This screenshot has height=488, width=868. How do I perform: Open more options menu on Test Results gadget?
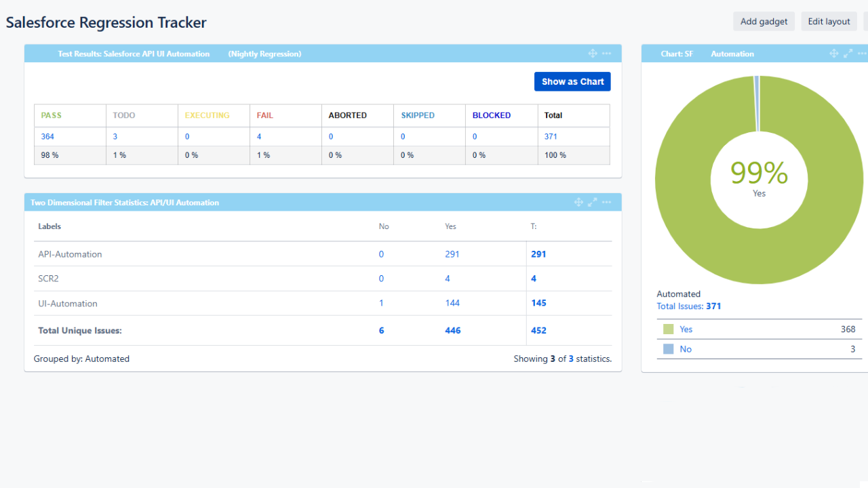[x=606, y=54]
